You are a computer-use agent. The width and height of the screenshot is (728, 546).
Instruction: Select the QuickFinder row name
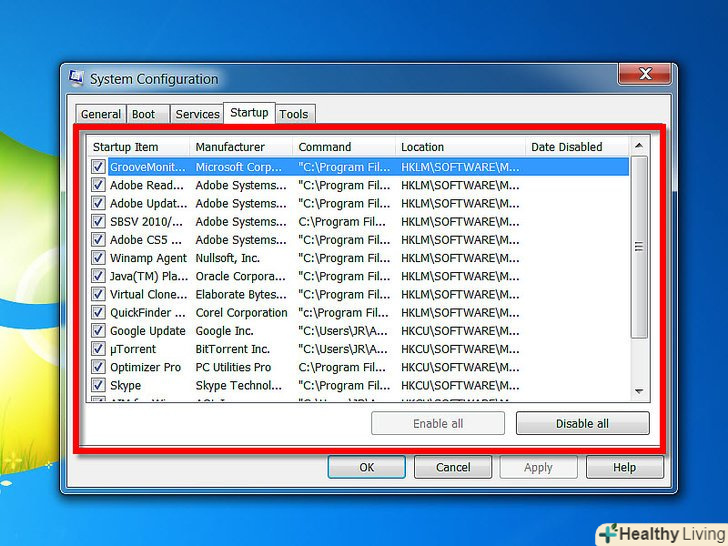(x=148, y=313)
